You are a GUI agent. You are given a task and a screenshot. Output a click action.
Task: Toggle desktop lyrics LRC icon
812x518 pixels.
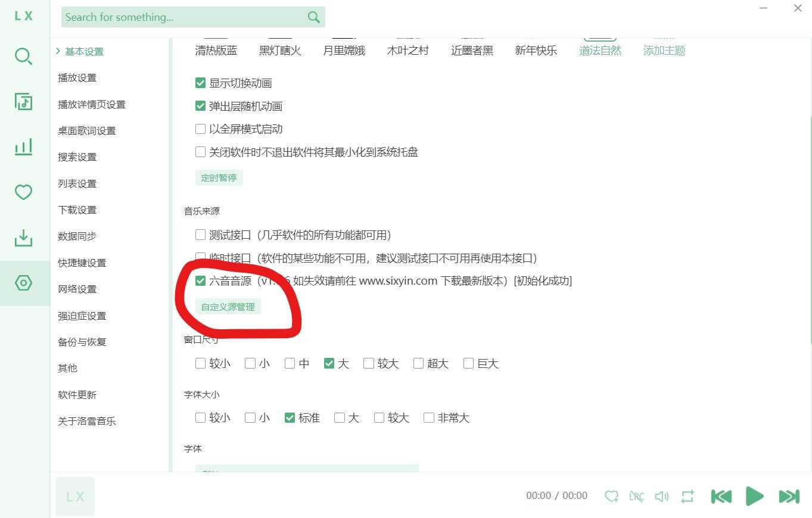(636, 496)
